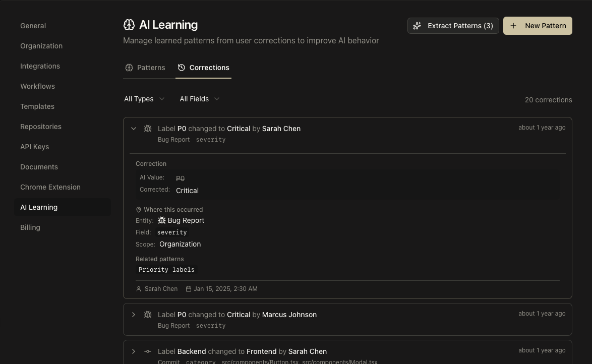Open Workflows in sidebar
The image size is (592, 364).
[37, 87]
